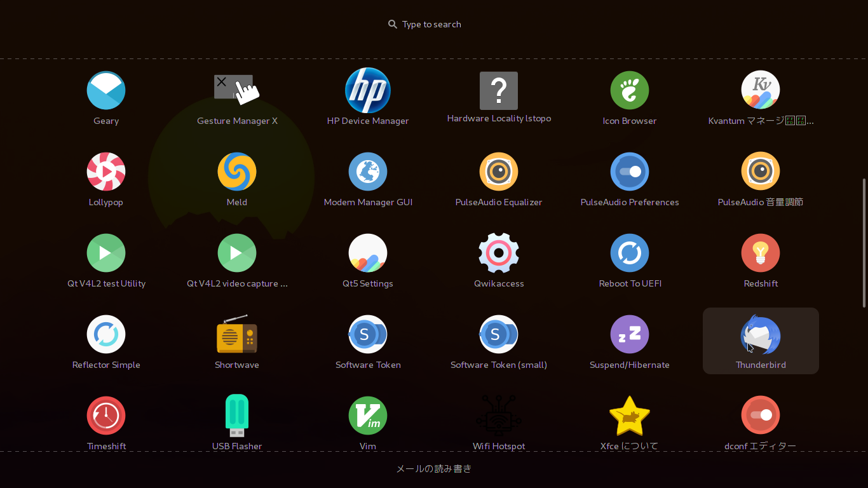The image size is (868, 488).
Task: Launch the Wifi Hotspot icon
Action: 499,416
